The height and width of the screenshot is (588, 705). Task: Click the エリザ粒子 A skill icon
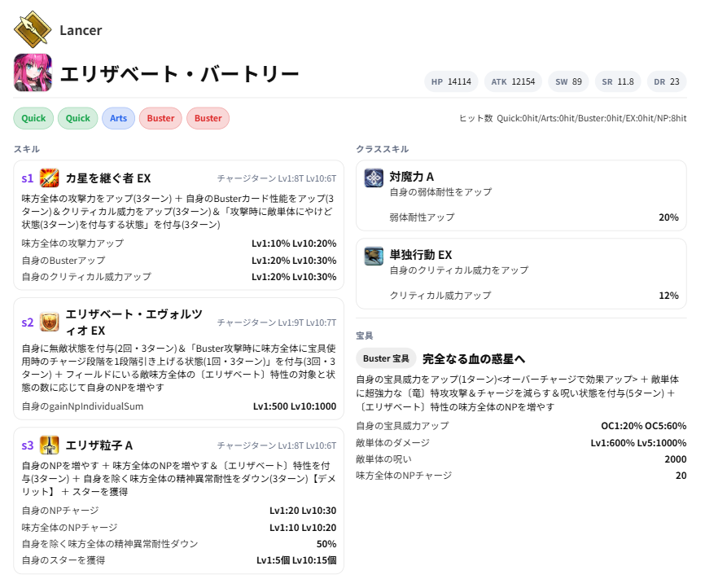pyautogui.click(x=50, y=445)
